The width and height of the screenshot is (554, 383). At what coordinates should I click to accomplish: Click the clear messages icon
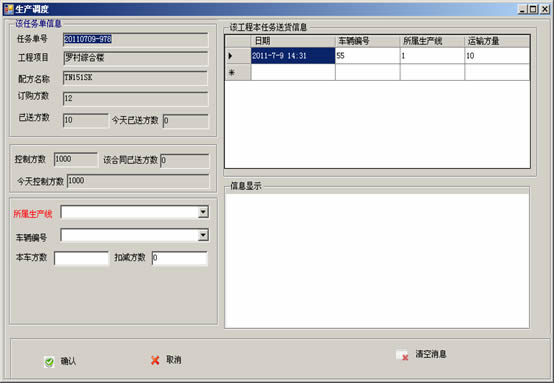tap(402, 355)
